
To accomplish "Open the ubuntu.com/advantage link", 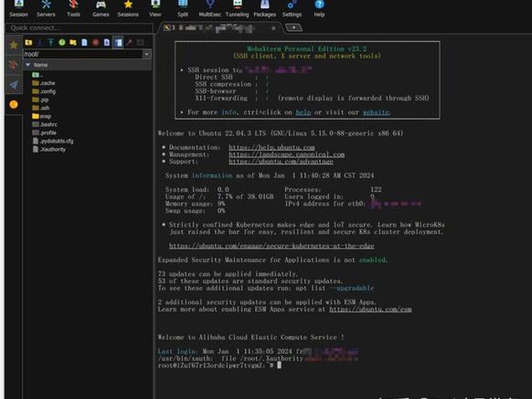I will coord(281,162).
